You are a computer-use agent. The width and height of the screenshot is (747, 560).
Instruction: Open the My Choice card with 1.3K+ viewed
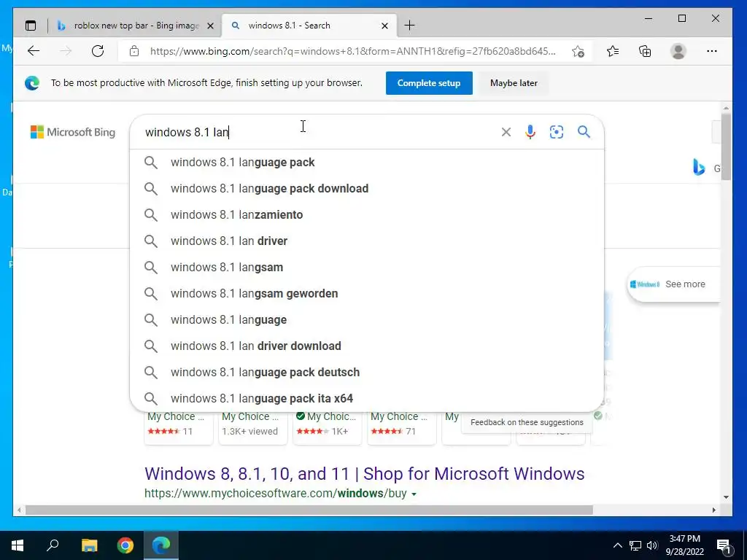click(x=253, y=427)
